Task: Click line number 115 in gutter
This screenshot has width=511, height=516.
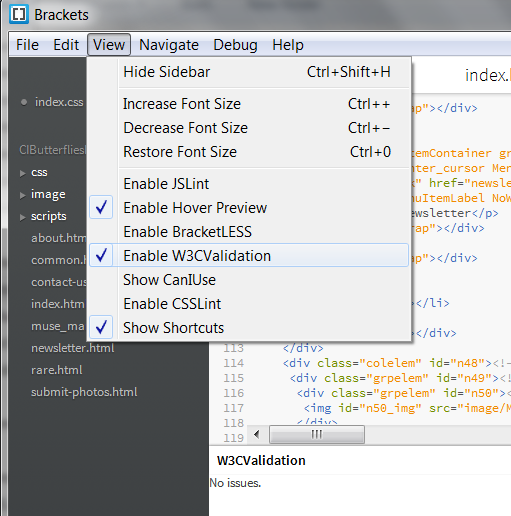Action: click(x=233, y=378)
